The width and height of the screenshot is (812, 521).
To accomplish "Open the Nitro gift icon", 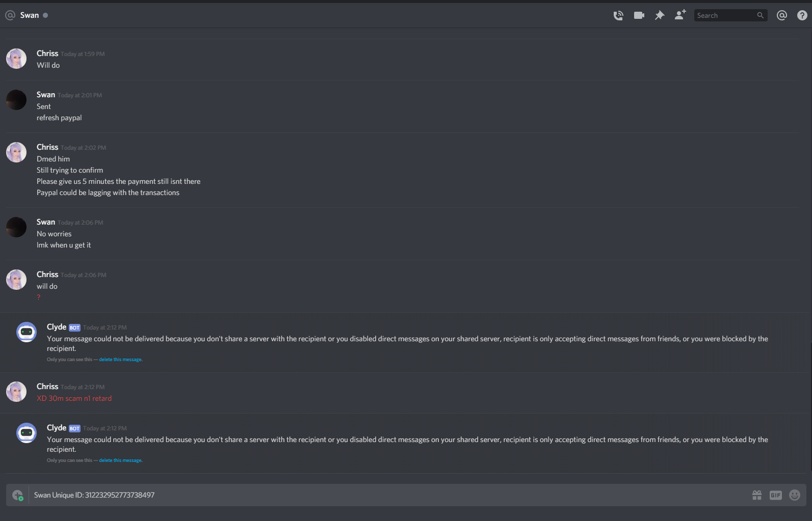I will [x=757, y=495].
